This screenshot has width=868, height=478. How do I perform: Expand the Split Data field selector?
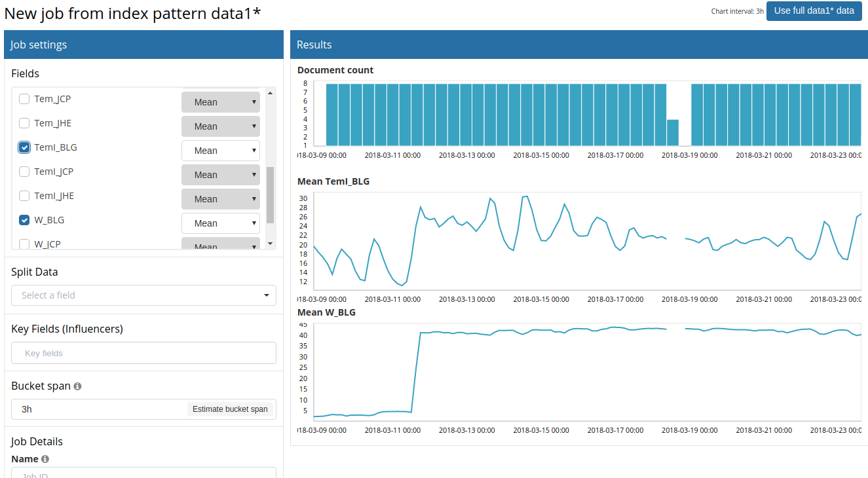[143, 295]
